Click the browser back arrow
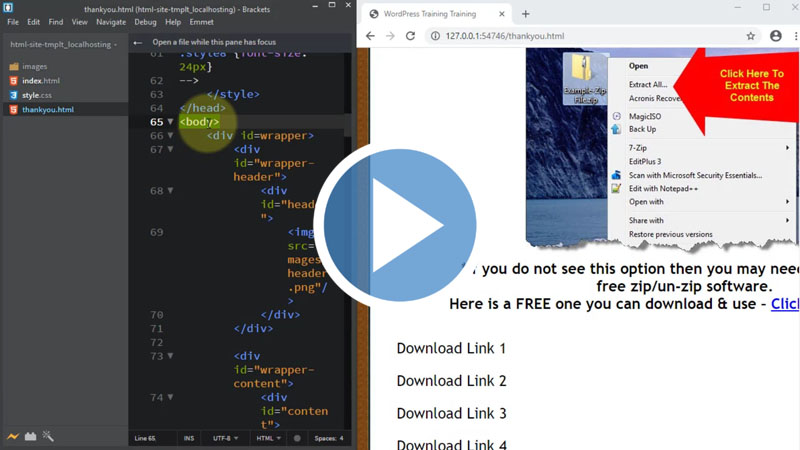The height and width of the screenshot is (450, 800). pyautogui.click(x=370, y=36)
